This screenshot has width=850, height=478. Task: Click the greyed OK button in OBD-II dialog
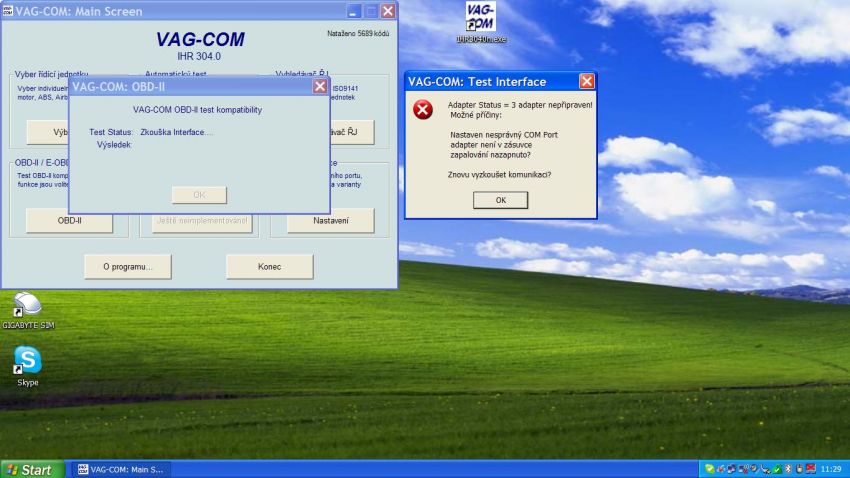click(x=199, y=195)
